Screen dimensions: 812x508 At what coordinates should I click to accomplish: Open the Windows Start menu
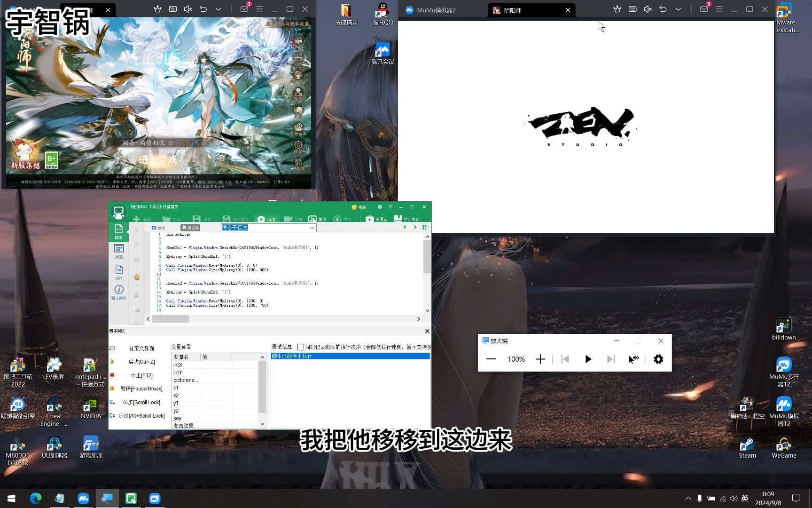tap(11, 499)
